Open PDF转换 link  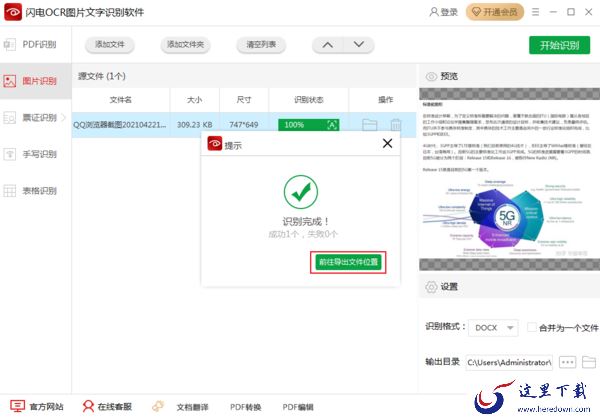[x=246, y=407]
